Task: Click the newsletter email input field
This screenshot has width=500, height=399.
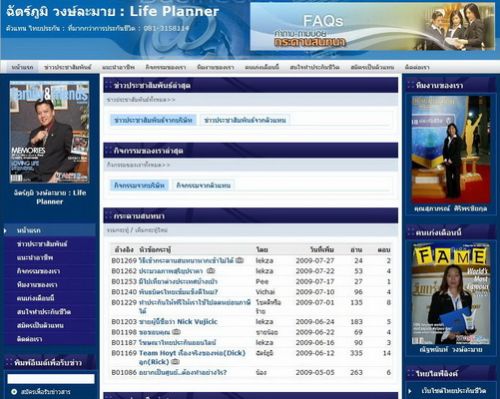Action: 51,379
